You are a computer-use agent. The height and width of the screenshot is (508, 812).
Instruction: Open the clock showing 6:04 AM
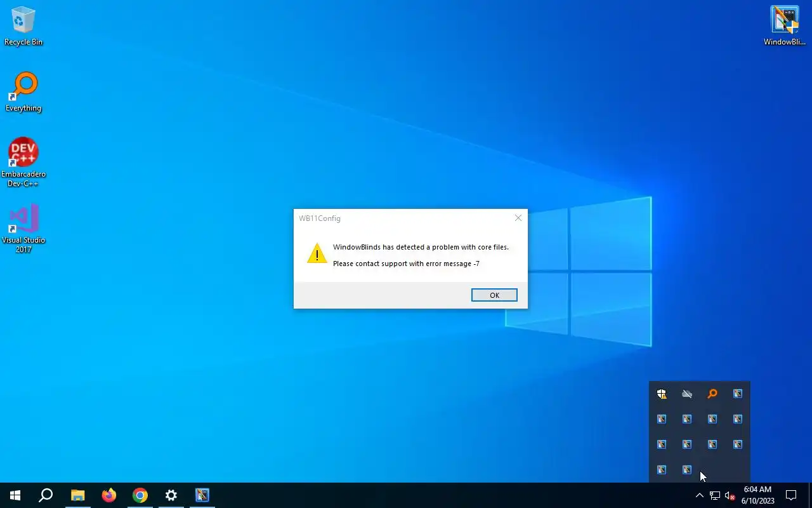coord(757,495)
